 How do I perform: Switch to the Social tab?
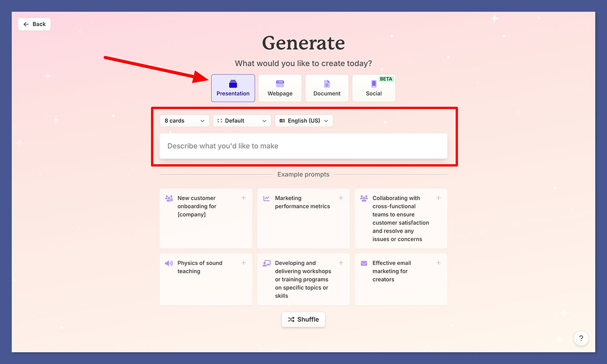pyautogui.click(x=374, y=88)
